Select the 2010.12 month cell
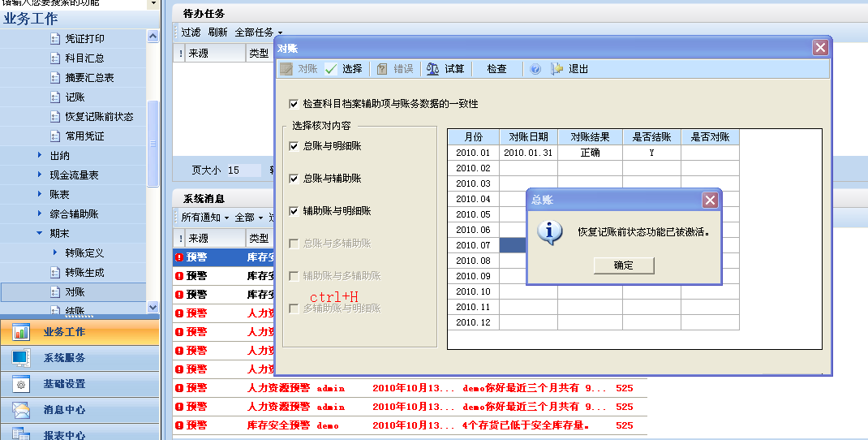The width and height of the screenshot is (868, 440). 473,322
